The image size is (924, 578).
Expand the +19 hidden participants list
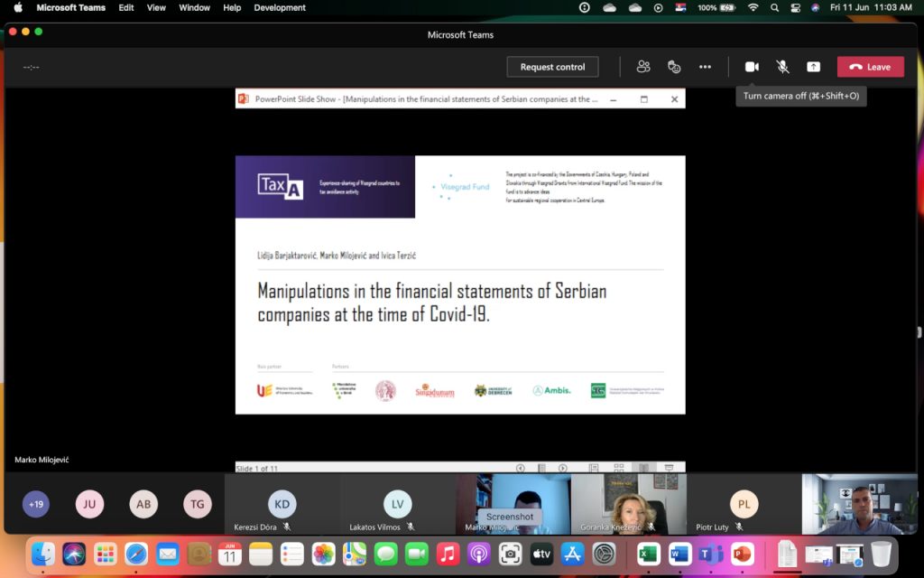point(36,504)
